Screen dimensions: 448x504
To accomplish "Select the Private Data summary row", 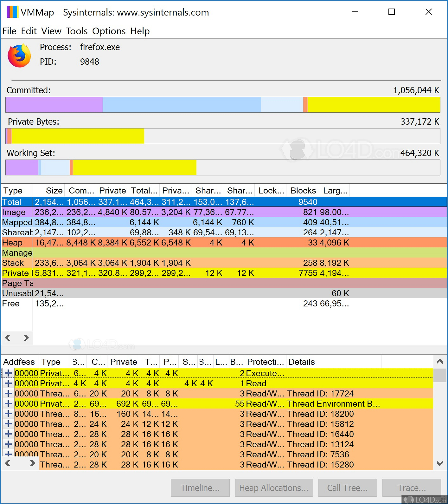I will (x=224, y=273).
